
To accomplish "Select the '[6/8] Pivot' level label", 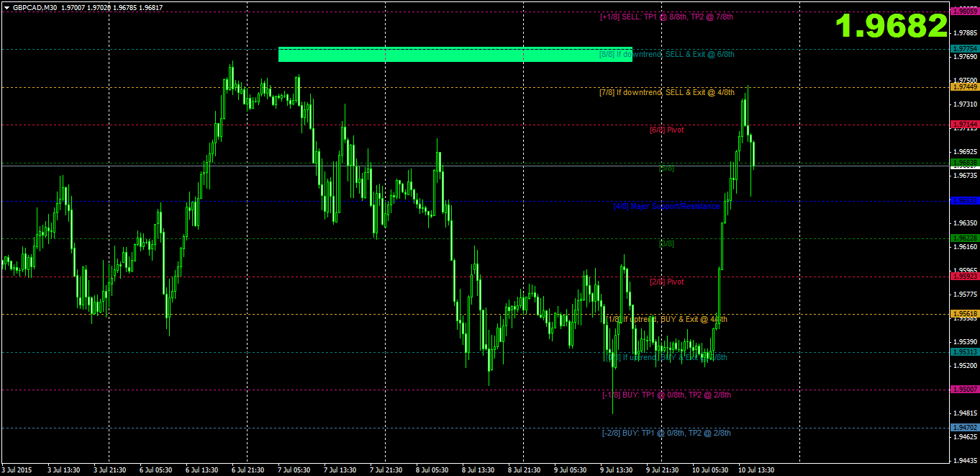I will (666, 130).
